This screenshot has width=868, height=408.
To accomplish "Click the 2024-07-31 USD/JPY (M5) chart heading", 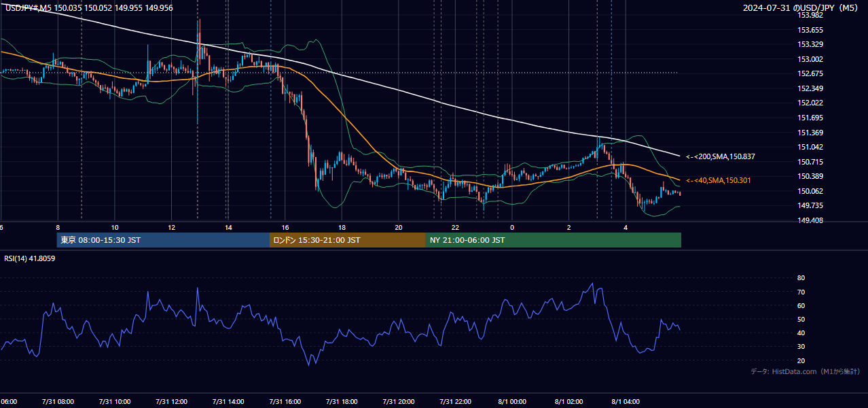I will tap(801, 7).
